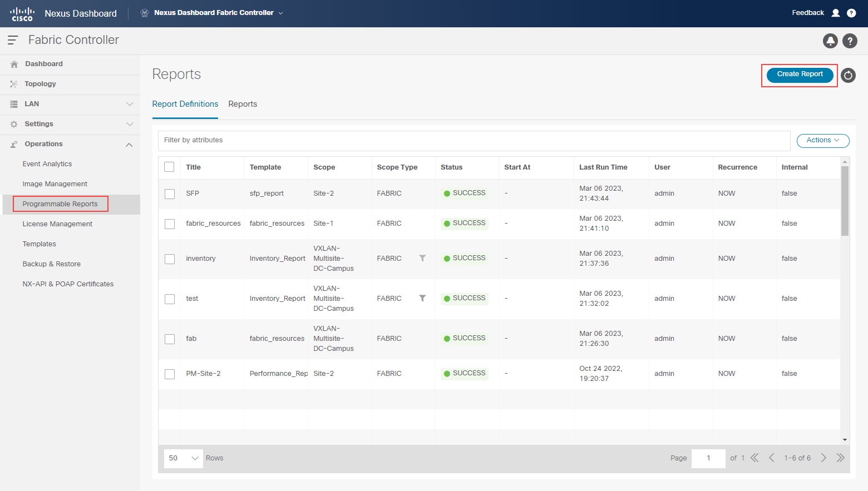Viewport: 868px width, 491px height.
Task: Click the Dashboard home icon
Action: click(14, 65)
